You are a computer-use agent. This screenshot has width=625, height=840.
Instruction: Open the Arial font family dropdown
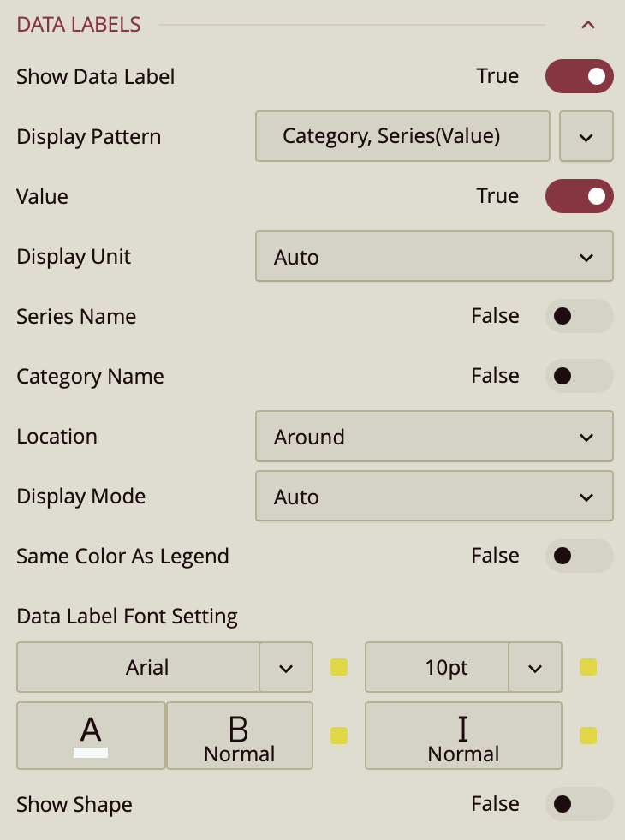(286, 667)
